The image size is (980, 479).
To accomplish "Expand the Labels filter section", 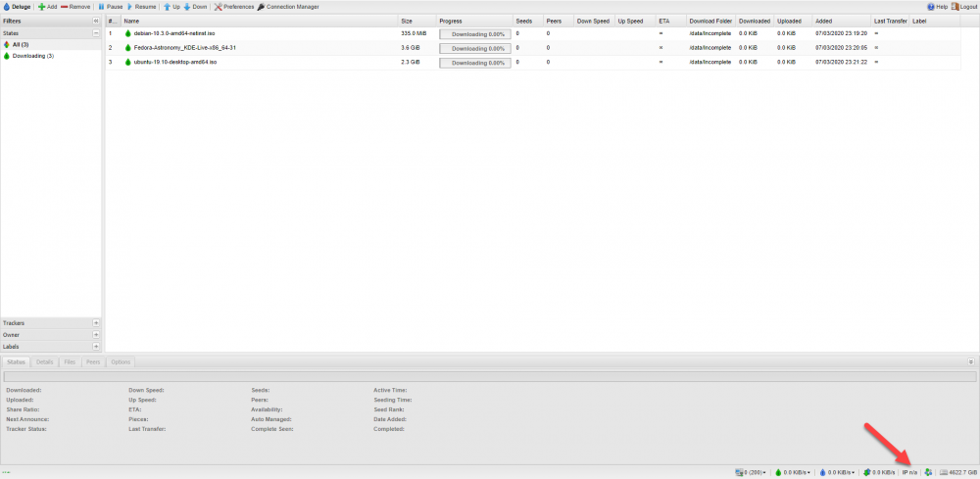I will 96,346.
